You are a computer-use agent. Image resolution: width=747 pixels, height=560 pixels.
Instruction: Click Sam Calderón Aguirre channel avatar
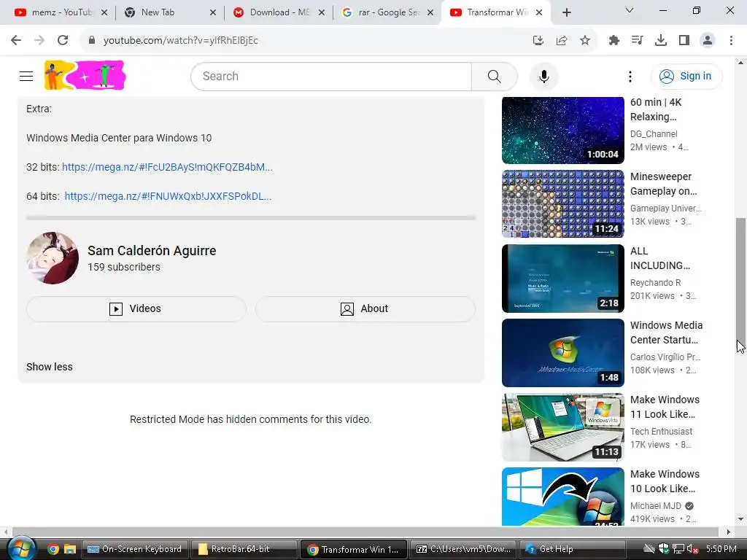(53, 258)
